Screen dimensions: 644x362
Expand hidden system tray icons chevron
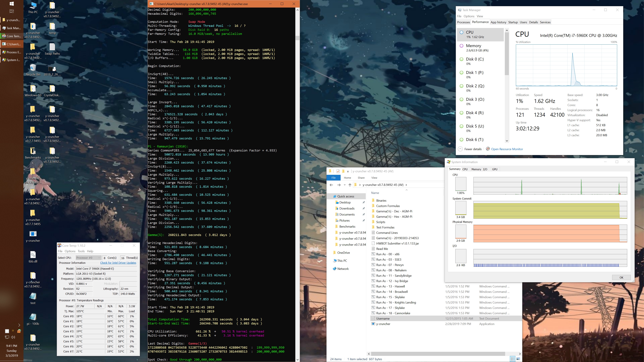[x=19, y=325]
